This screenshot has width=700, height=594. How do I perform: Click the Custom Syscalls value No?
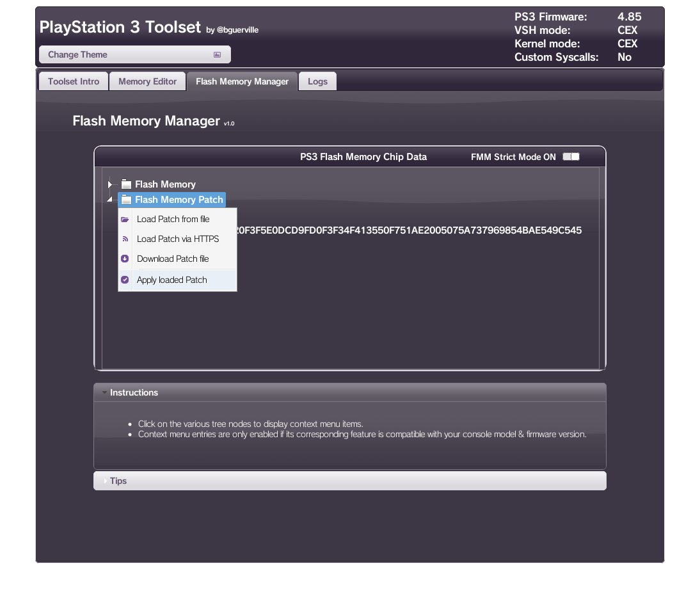point(624,57)
